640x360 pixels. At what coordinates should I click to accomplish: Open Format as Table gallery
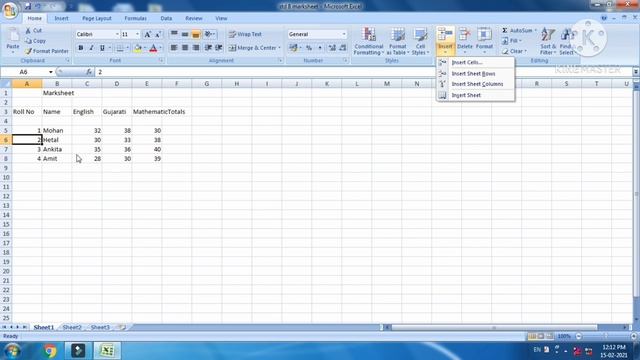[x=398, y=41]
